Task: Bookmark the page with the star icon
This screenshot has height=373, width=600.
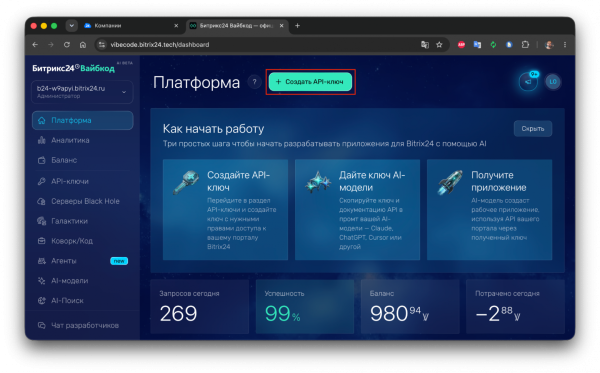Action: tap(439, 45)
